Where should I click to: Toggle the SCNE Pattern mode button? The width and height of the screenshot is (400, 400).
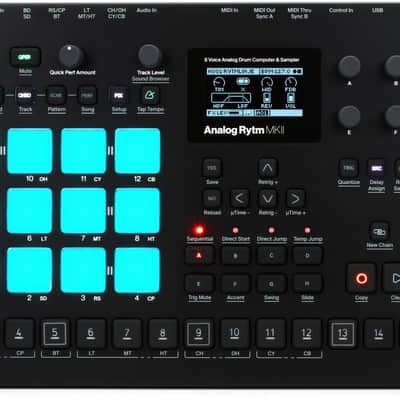[x=56, y=96]
